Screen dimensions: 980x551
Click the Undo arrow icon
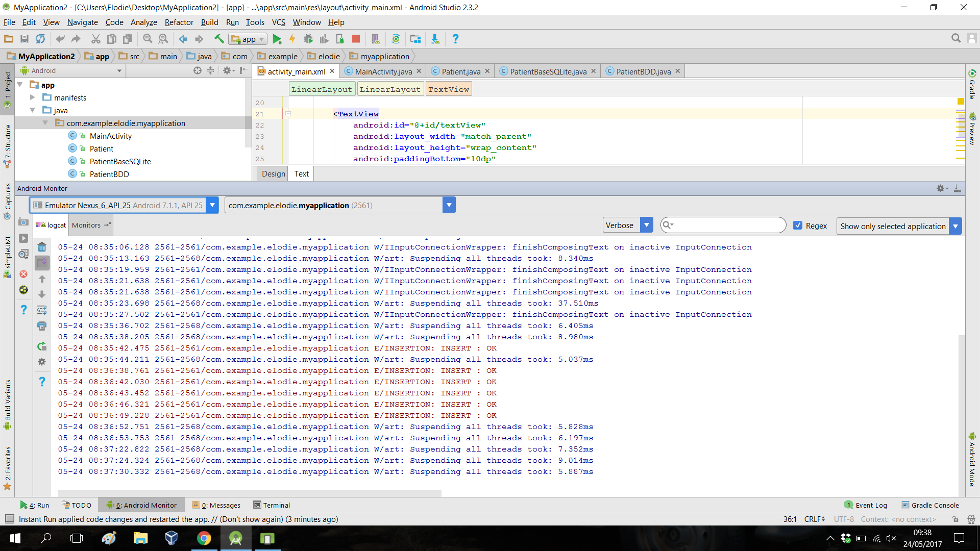[x=60, y=39]
